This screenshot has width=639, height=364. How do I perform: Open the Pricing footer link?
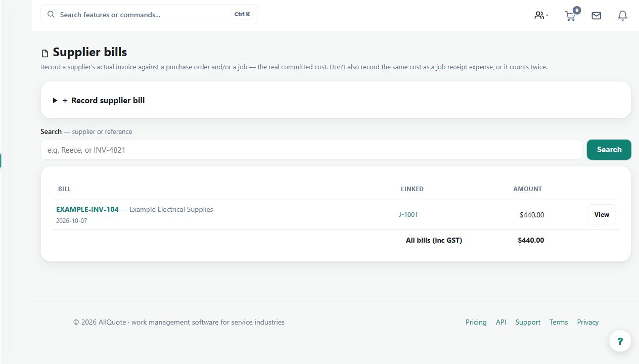tap(476, 322)
